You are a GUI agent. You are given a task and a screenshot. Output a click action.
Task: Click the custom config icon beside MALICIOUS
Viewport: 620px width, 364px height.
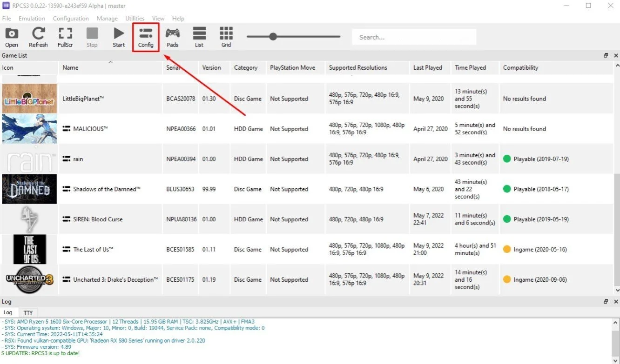[x=66, y=129]
